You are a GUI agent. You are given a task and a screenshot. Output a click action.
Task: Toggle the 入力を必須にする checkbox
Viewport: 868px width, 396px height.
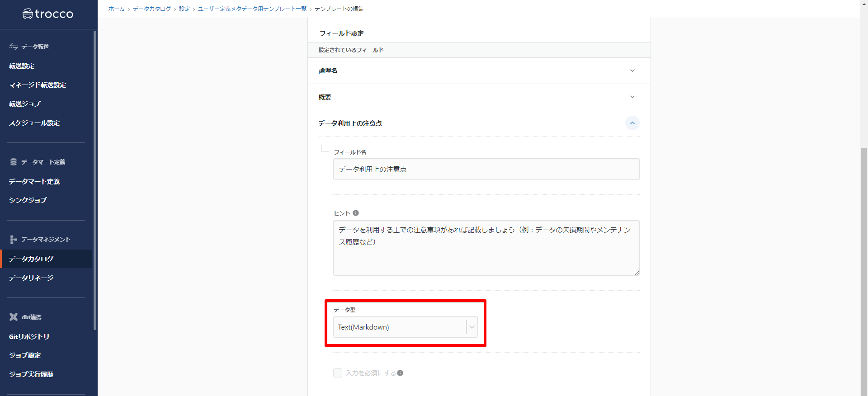(x=338, y=373)
